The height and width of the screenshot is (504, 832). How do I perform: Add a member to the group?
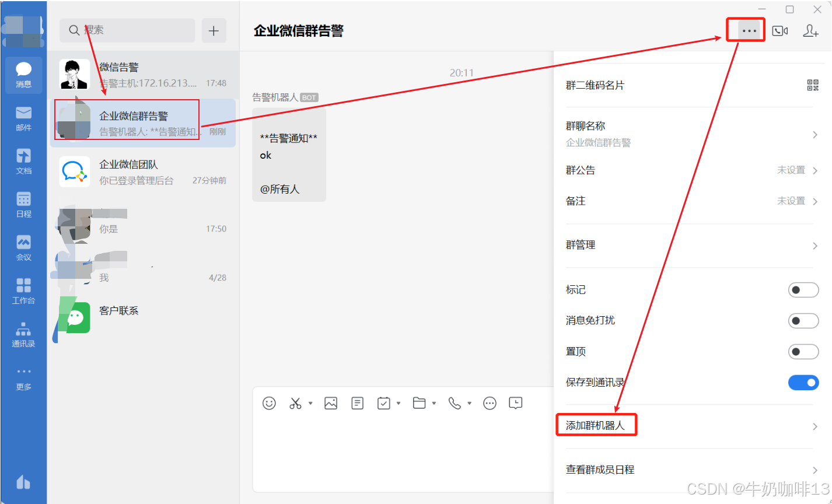click(810, 31)
